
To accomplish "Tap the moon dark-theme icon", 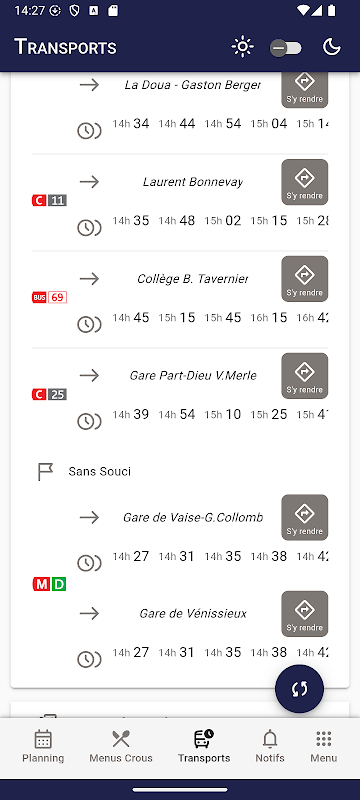I will (331, 47).
